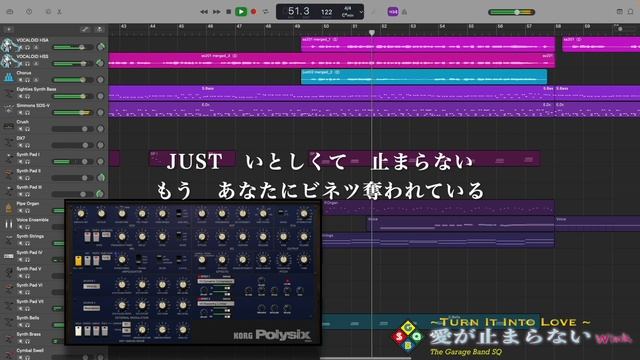Open the Source 2 selector in Polysix

[91, 308]
